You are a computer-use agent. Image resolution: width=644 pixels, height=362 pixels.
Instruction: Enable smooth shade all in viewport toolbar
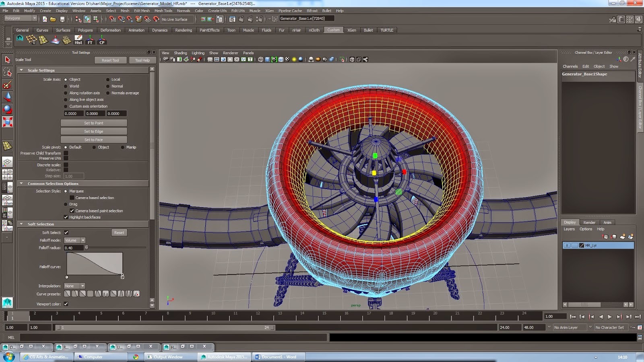tap(267, 60)
